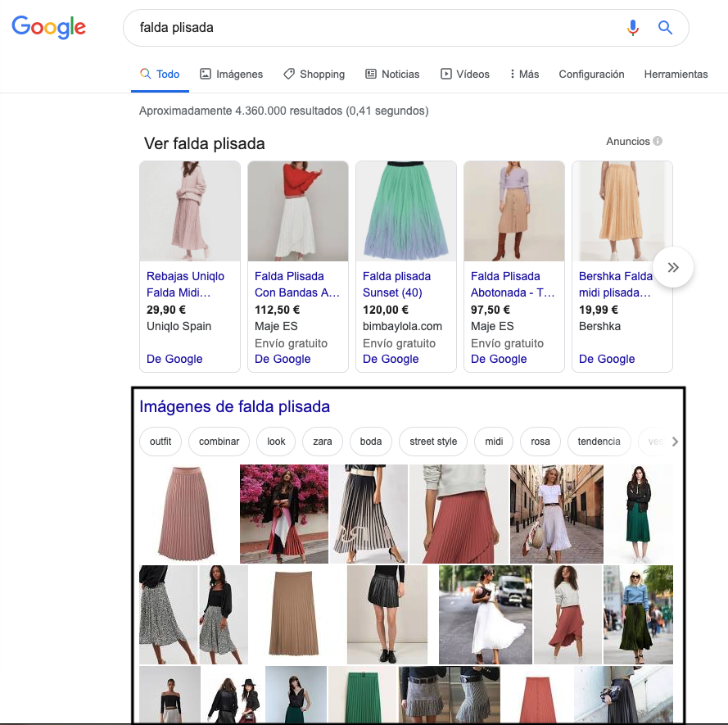This screenshot has width=728, height=725.
Task: Click the info icon next to Anuncios
Action: coord(659,141)
